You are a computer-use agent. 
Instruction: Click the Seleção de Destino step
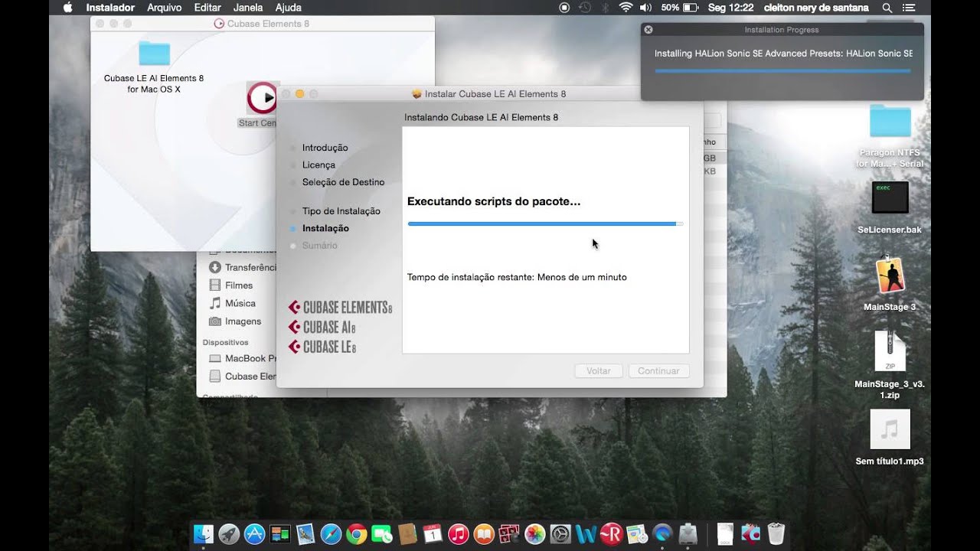[x=343, y=182]
